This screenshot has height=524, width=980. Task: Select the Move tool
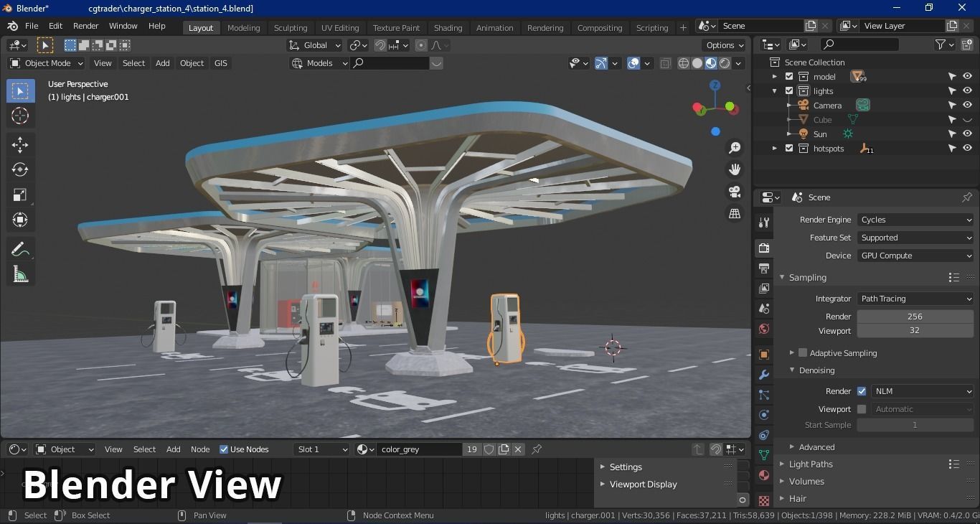[x=20, y=145]
